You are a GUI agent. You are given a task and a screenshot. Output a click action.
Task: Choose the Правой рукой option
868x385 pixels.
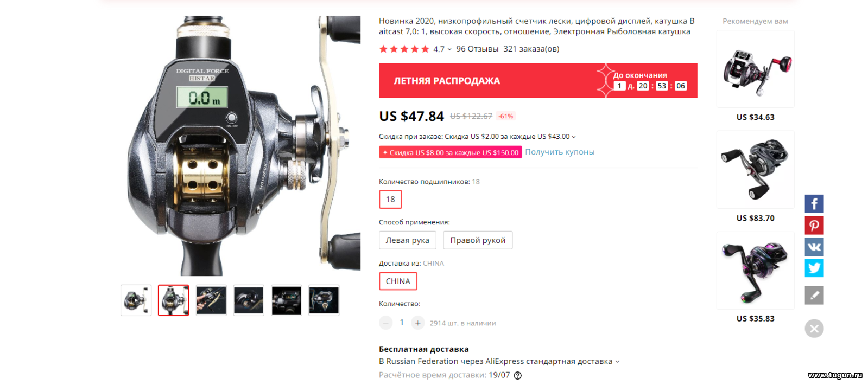click(478, 240)
